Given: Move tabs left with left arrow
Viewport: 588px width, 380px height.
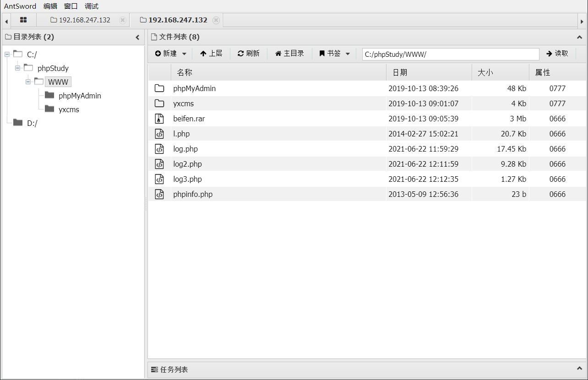Looking at the screenshot, I should (x=6, y=21).
